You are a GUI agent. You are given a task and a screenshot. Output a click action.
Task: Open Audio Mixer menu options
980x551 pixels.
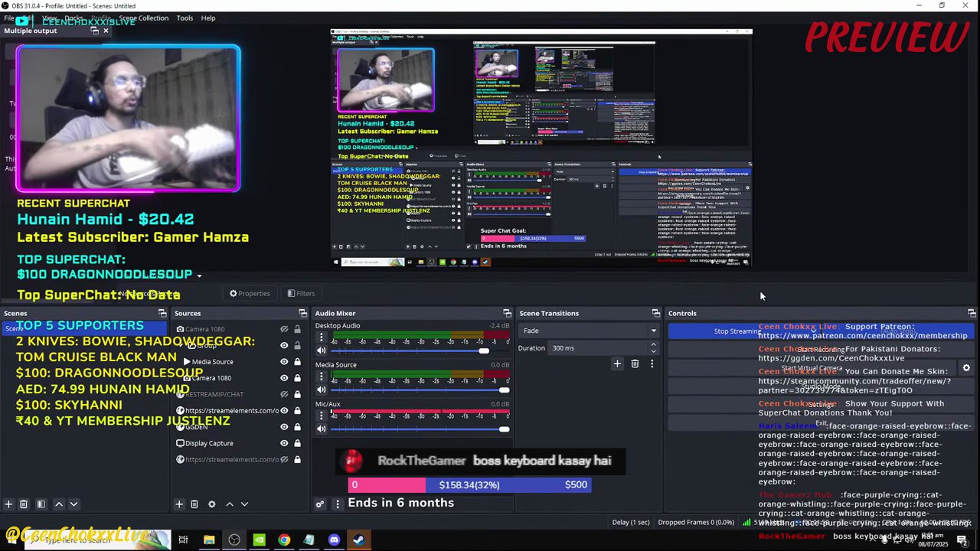point(337,504)
